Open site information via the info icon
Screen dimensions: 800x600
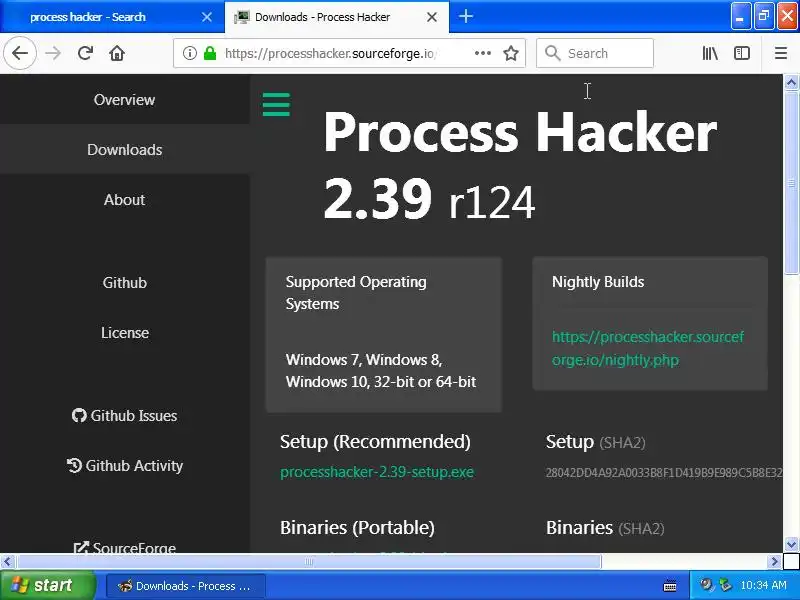coord(189,53)
